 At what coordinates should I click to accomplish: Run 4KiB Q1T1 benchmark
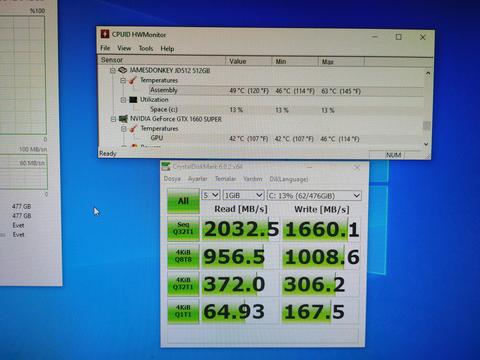pyautogui.click(x=183, y=311)
